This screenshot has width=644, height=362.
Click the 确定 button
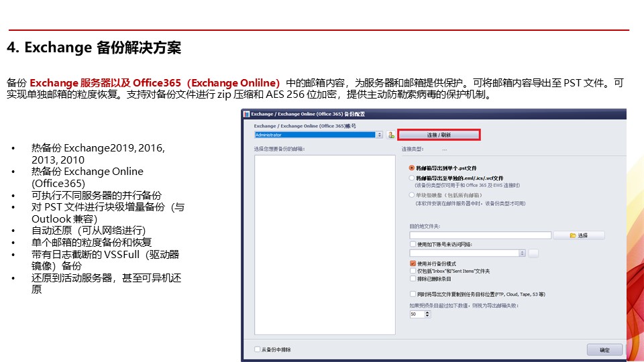click(x=604, y=350)
